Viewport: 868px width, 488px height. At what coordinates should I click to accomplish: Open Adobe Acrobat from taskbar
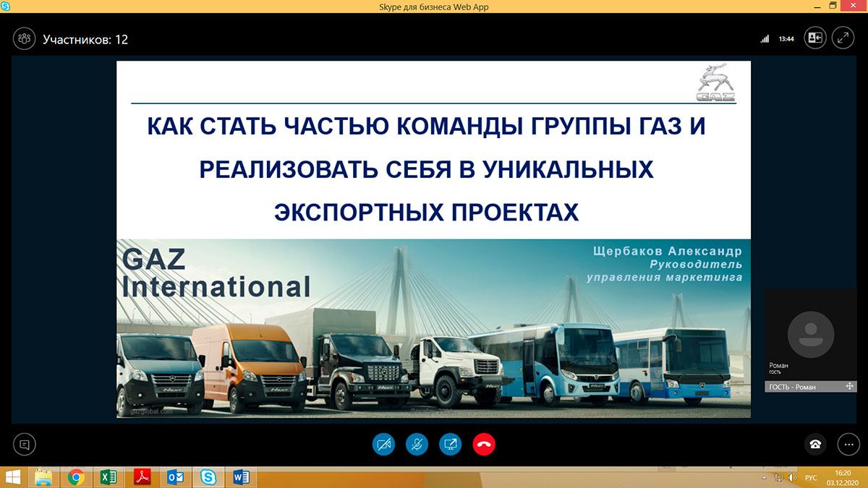pyautogui.click(x=142, y=477)
